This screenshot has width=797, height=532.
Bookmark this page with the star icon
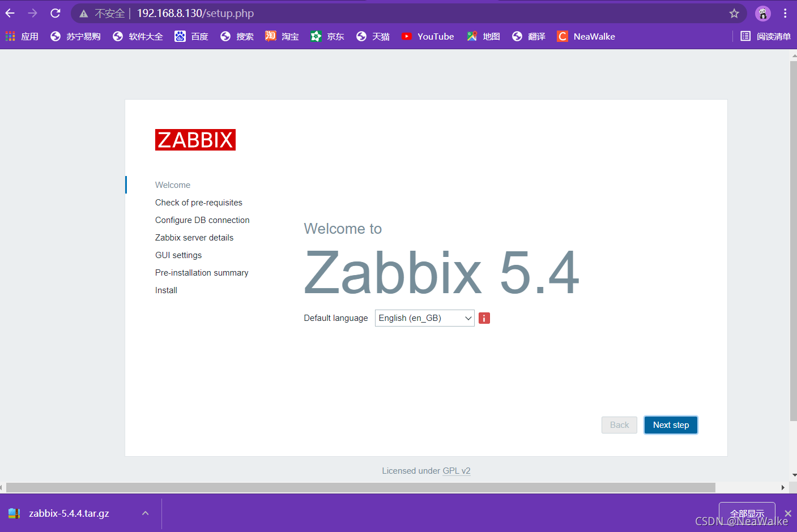(x=734, y=14)
